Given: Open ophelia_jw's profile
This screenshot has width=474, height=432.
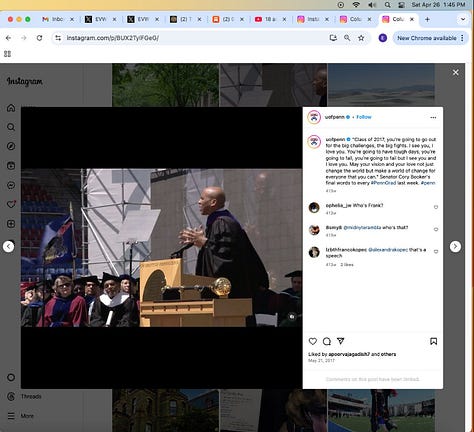Looking at the screenshot, I should [x=338, y=205].
